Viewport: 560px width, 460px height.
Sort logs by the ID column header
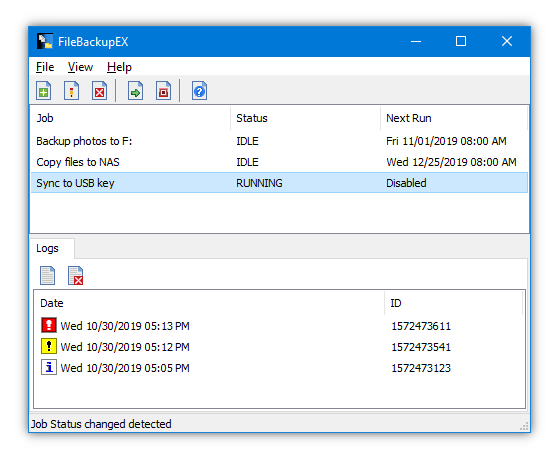(454, 303)
